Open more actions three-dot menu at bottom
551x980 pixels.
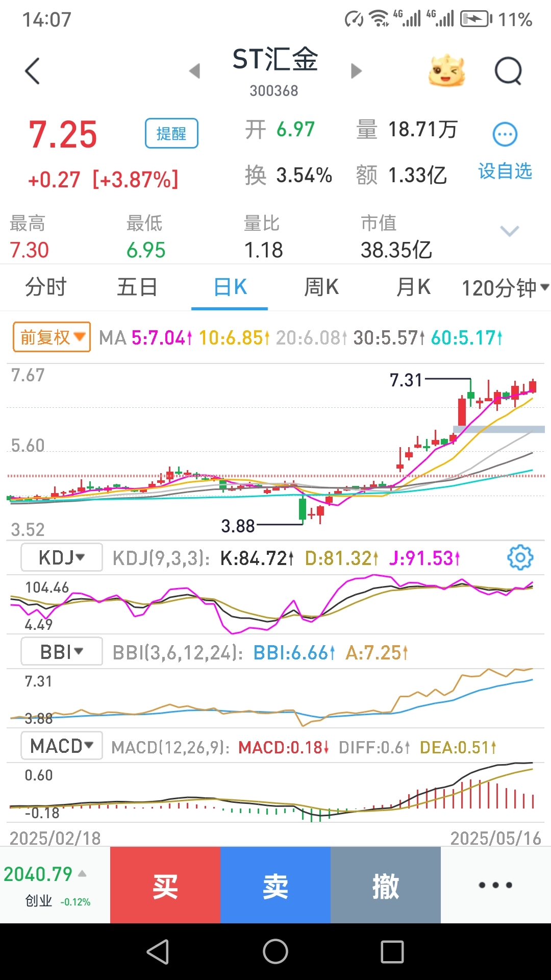(495, 885)
